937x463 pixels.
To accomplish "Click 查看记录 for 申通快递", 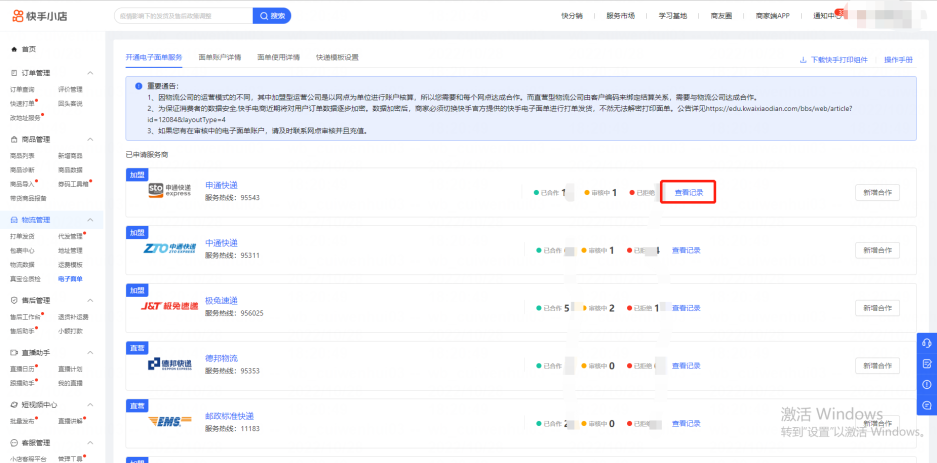I will click(687, 192).
